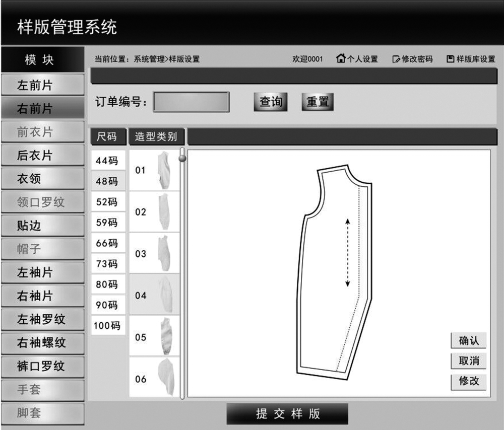Image resolution: width=504 pixels, height=430 pixels.
Task: Click the style list scrollbar handle
Action: 182,158
